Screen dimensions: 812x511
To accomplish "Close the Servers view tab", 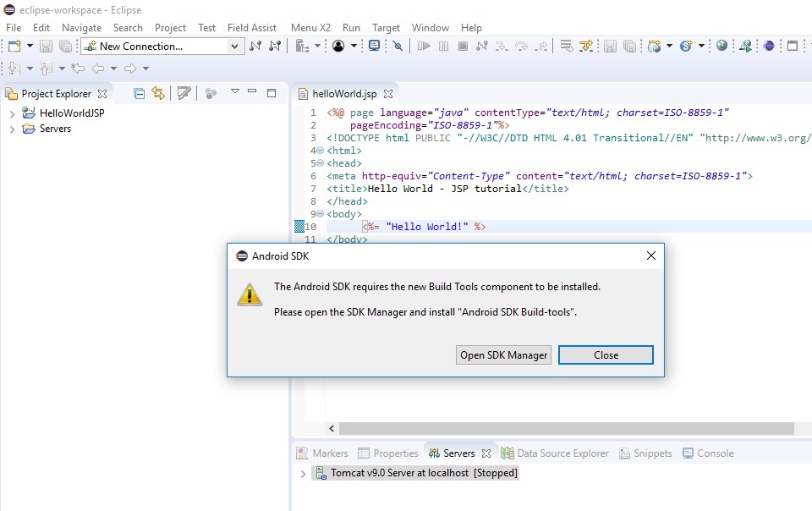I will [x=486, y=453].
